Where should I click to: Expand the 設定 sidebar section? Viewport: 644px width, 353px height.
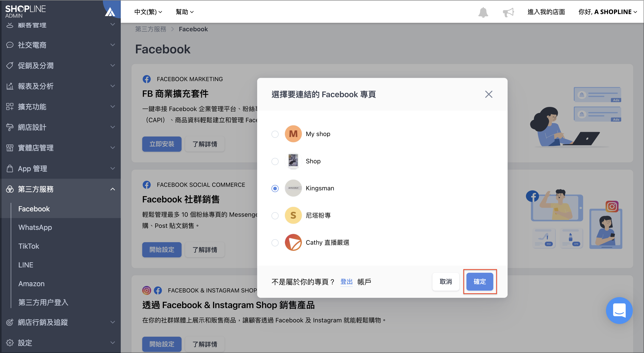pos(61,343)
